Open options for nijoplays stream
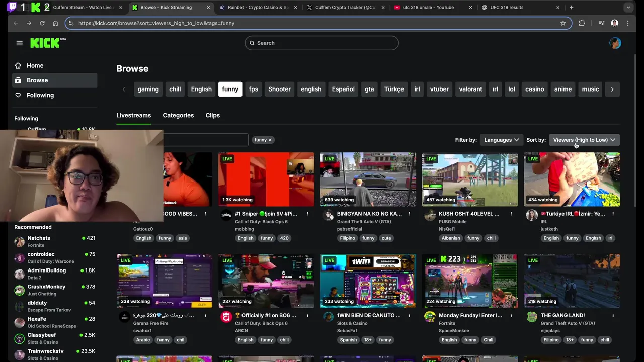The image size is (644, 362). point(613,315)
